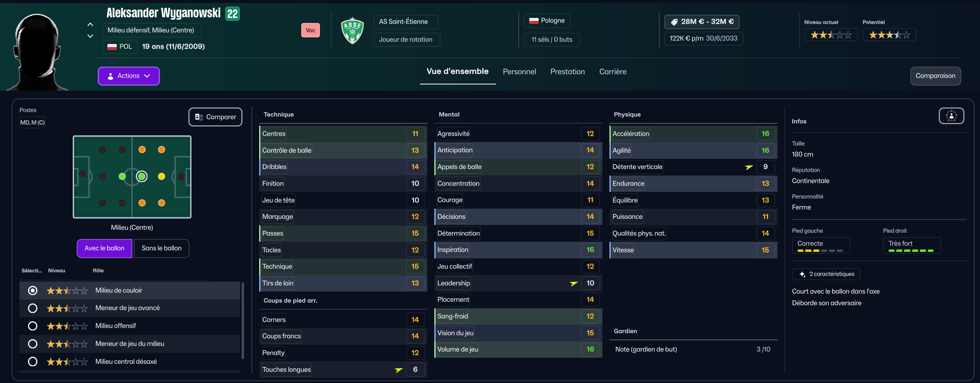
Task: Click the AS Saint-Étienne club crest
Action: [352, 30]
